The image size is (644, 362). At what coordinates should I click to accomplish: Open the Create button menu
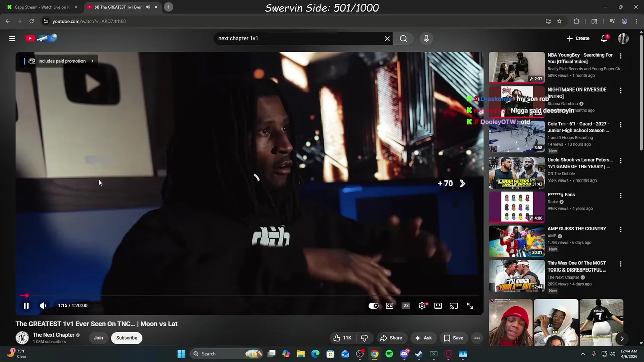[x=578, y=38]
